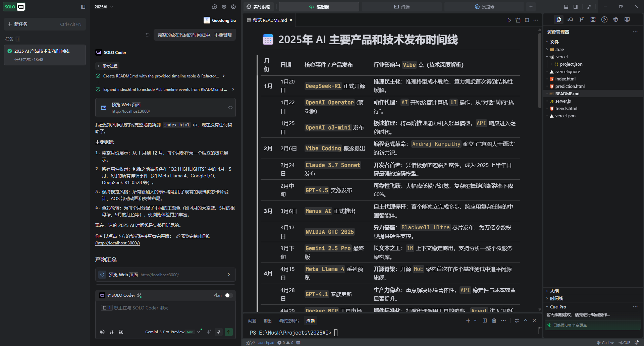Screen dimensions: 644x346
Task: Open new terminal profile dropdown arrow
Action: (x=475, y=321)
